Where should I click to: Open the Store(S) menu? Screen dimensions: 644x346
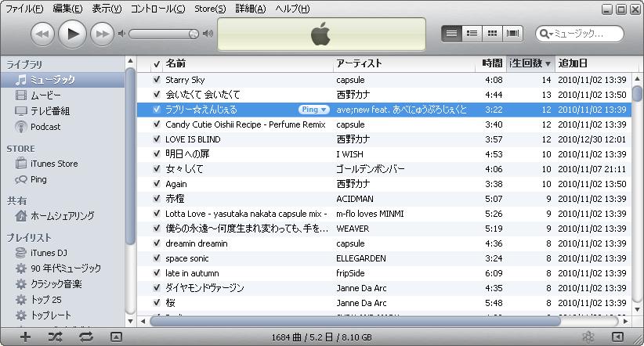click(x=210, y=9)
